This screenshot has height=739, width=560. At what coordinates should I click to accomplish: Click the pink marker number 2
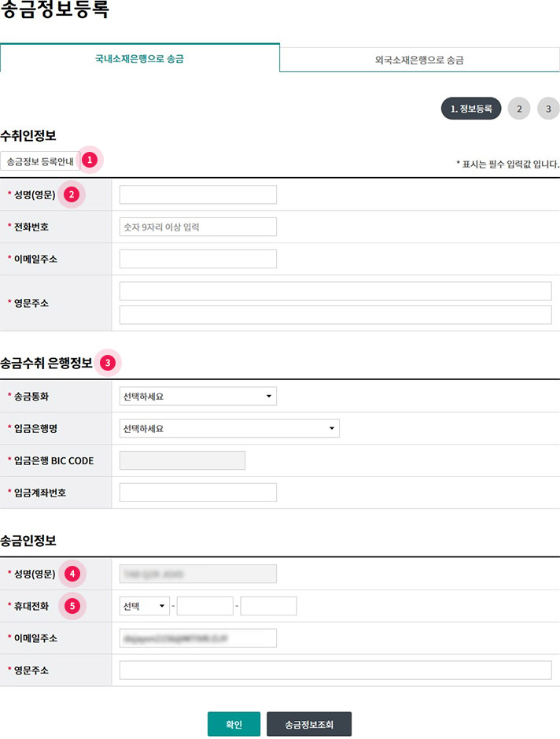pos(72,194)
